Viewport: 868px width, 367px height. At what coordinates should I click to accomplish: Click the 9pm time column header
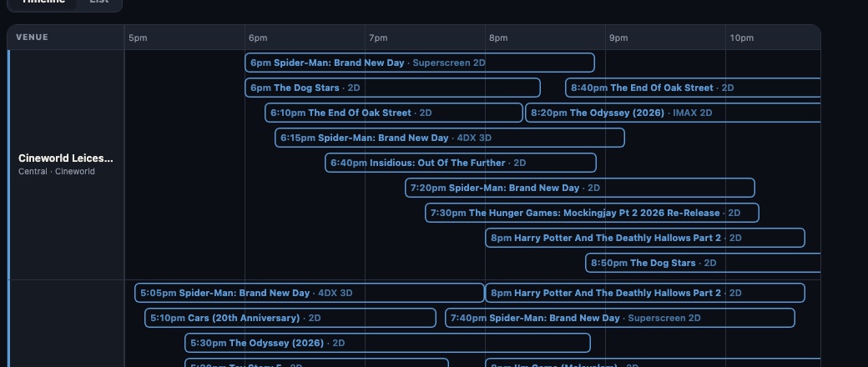point(618,38)
